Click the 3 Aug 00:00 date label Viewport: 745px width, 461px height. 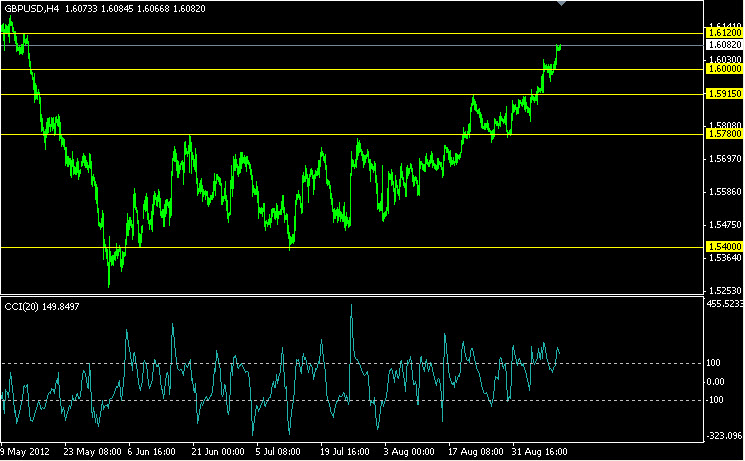(409, 451)
